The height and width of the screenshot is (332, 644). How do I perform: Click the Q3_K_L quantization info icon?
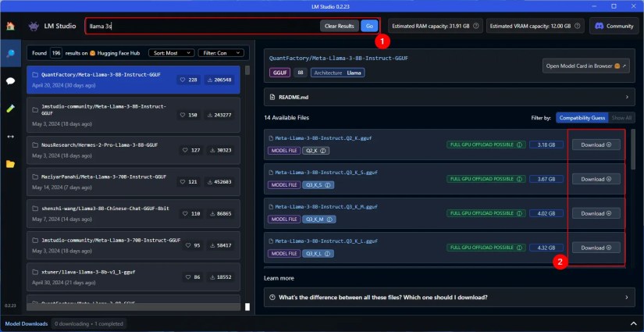pyautogui.click(x=327, y=254)
